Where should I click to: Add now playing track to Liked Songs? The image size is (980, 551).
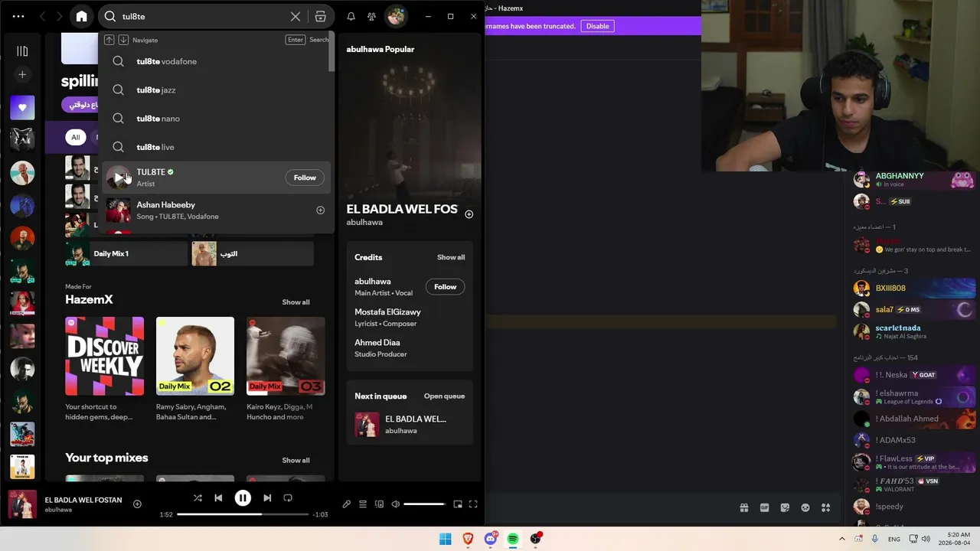(137, 504)
